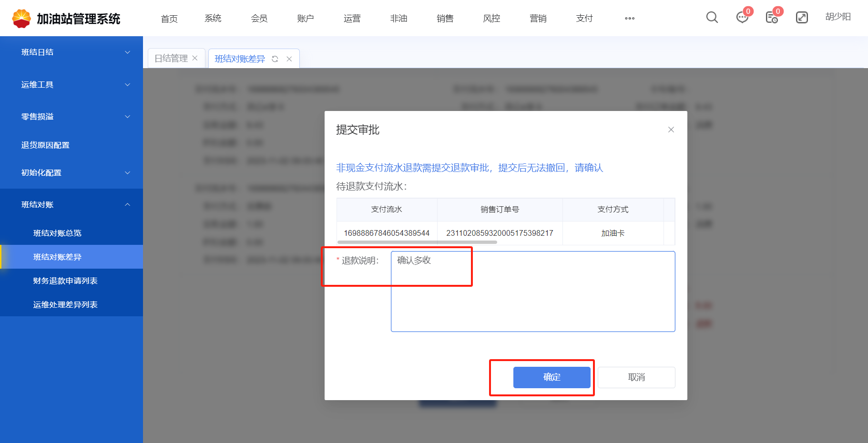Open 班结对账总览 in the sidebar
The height and width of the screenshot is (443, 868).
click(x=57, y=233)
